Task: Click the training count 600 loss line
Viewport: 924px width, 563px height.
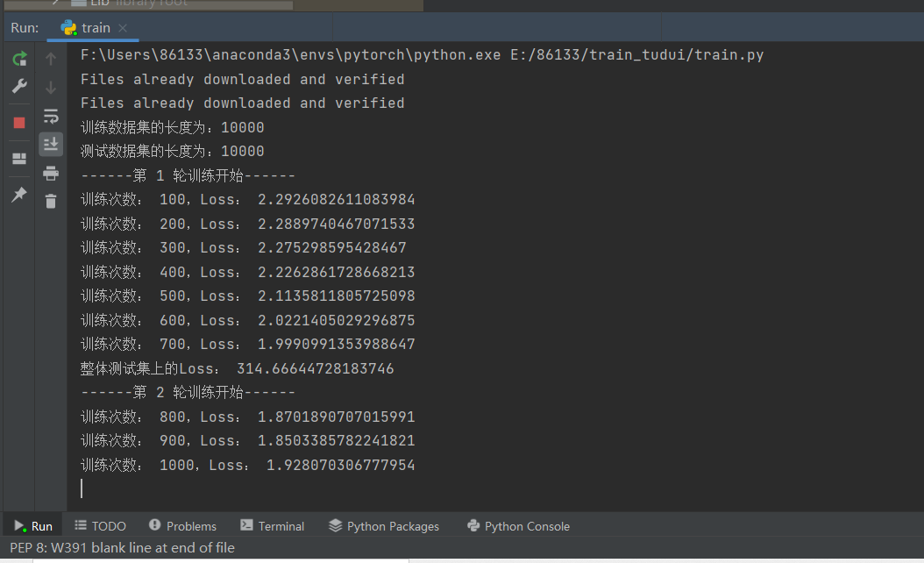Action: click(x=247, y=320)
